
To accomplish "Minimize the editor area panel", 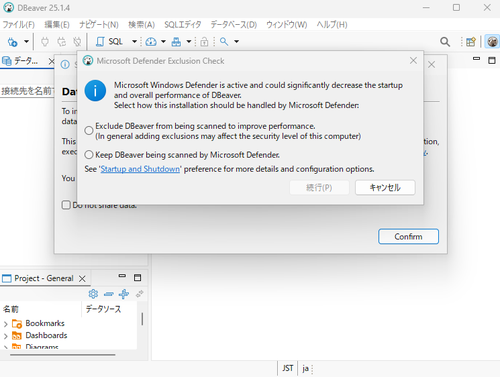I will (476, 59).
